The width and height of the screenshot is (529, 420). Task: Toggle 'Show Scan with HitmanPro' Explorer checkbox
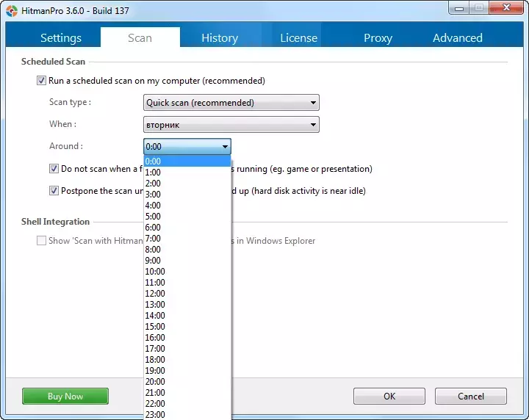click(41, 241)
